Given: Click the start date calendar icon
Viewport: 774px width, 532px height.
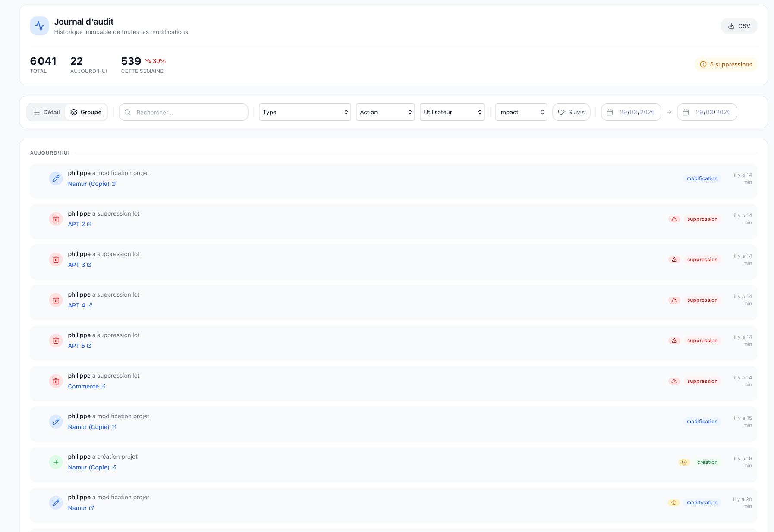Looking at the screenshot, I should (x=610, y=112).
